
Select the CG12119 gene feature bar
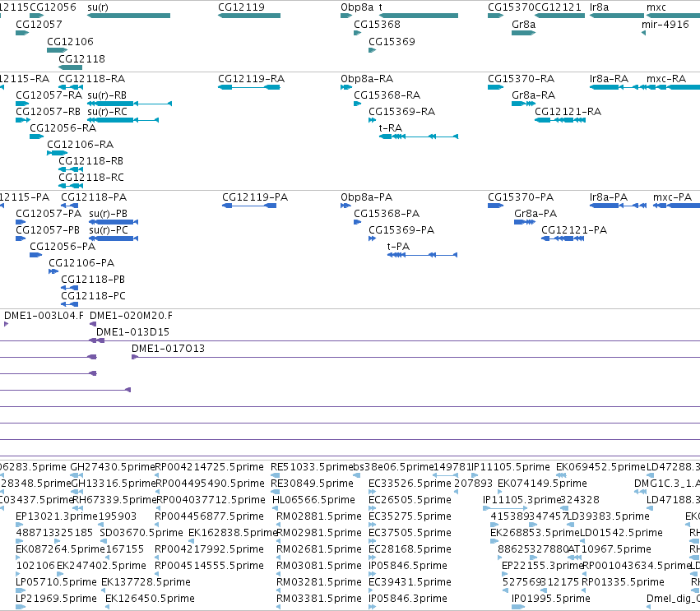249,16
